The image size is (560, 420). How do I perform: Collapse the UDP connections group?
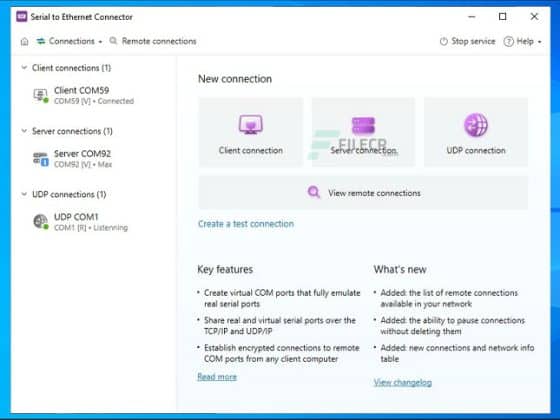click(x=24, y=194)
